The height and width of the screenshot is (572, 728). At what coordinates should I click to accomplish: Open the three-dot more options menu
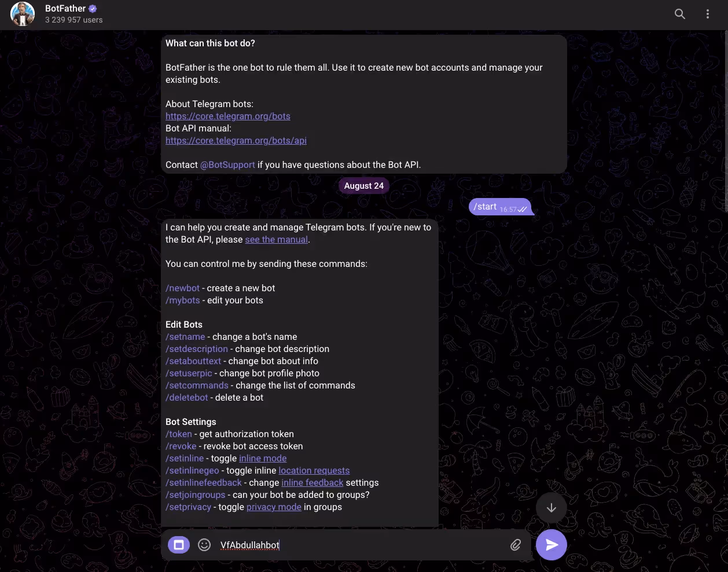[x=708, y=14]
